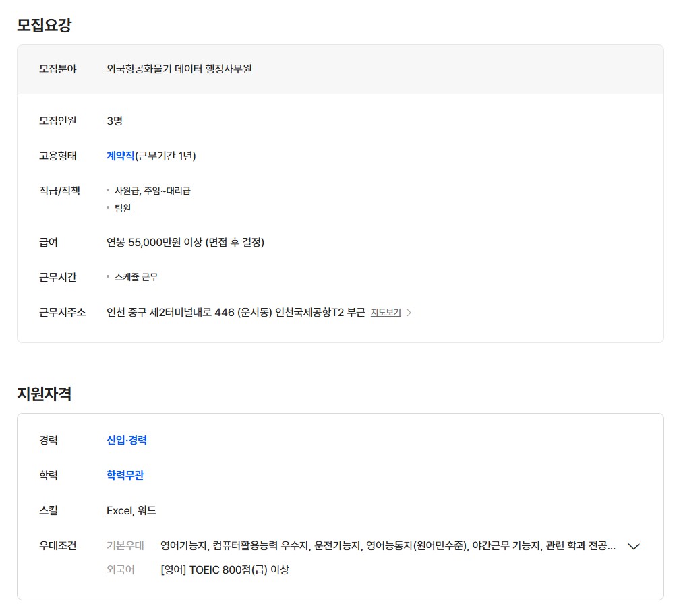Click the 외국어 label

point(121,569)
